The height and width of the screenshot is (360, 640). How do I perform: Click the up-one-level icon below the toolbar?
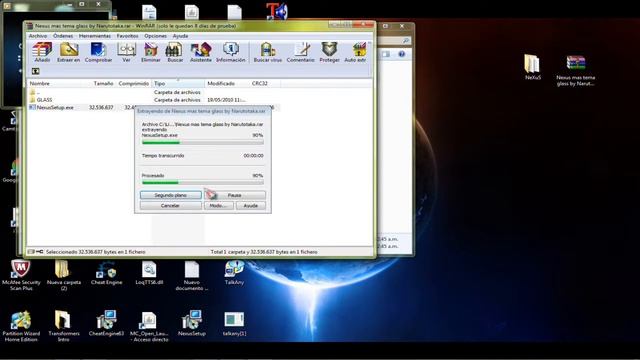click(x=36, y=71)
